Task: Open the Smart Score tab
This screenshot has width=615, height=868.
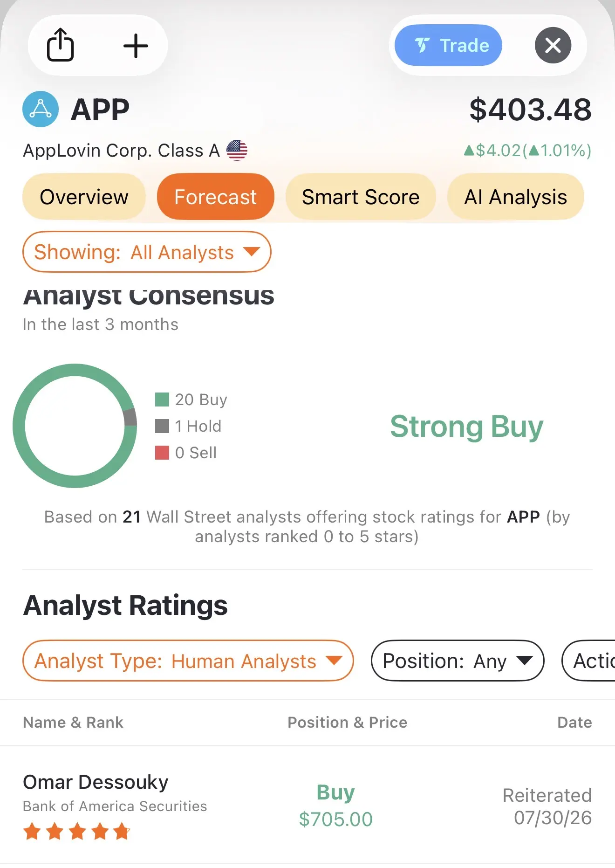Action: [361, 197]
